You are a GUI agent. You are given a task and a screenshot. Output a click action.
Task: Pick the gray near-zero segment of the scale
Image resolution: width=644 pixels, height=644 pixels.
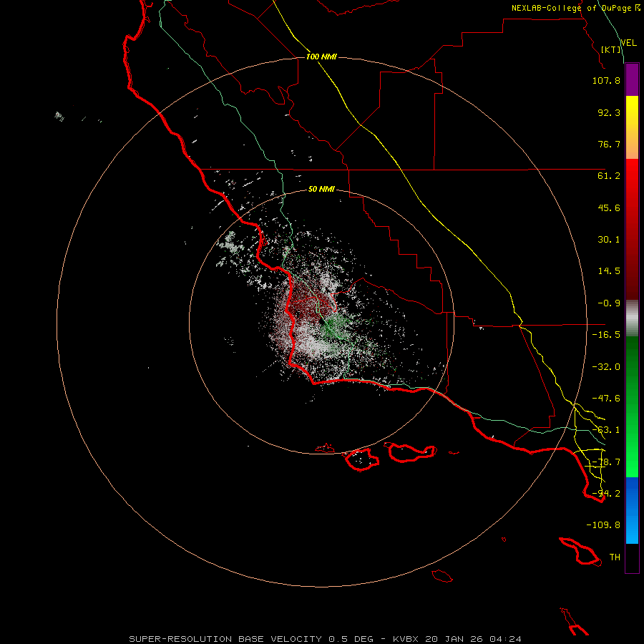(x=632, y=318)
